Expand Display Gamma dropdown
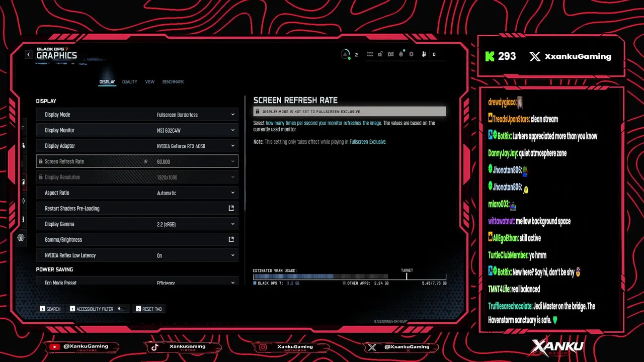The image size is (644, 362). coord(232,224)
